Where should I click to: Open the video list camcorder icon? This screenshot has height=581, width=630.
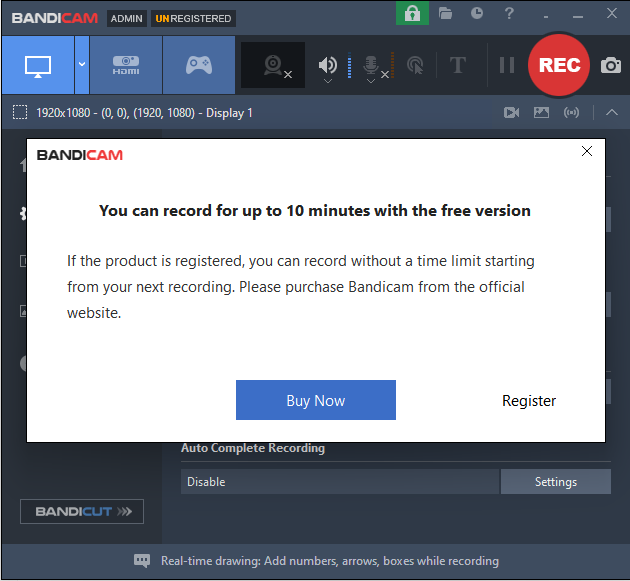coord(511,113)
